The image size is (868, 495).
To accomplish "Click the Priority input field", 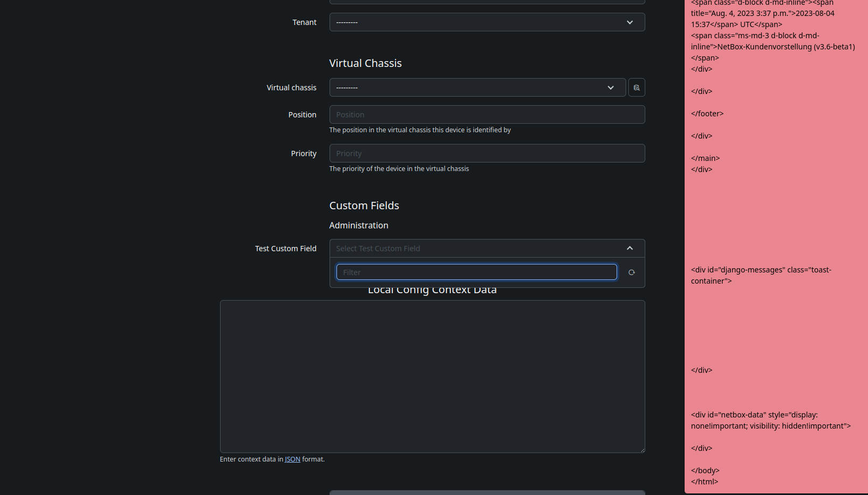I will (486, 153).
